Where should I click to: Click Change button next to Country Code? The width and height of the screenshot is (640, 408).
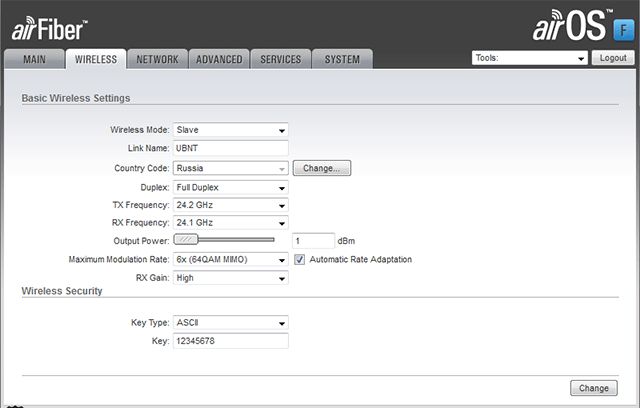click(x=322, y=168)
